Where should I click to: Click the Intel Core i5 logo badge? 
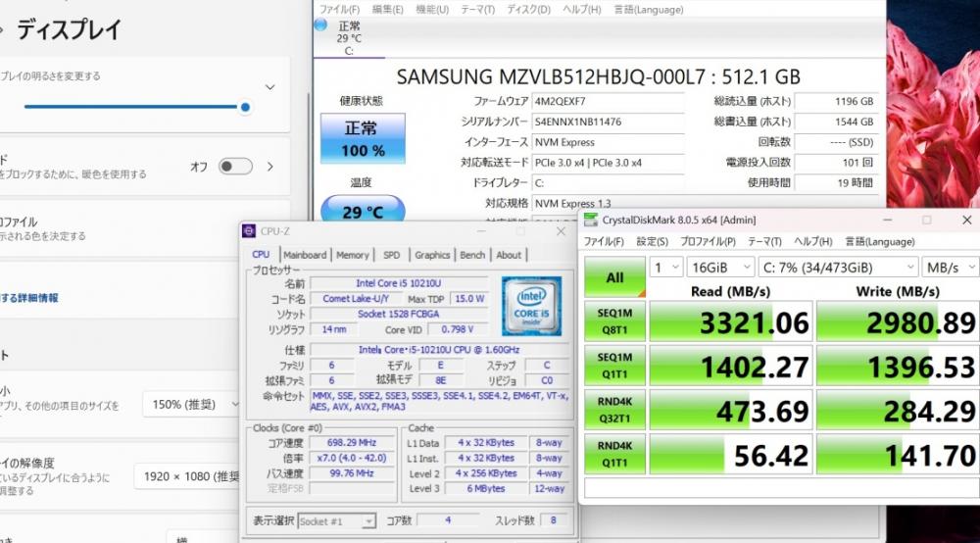tap(531, 307)
